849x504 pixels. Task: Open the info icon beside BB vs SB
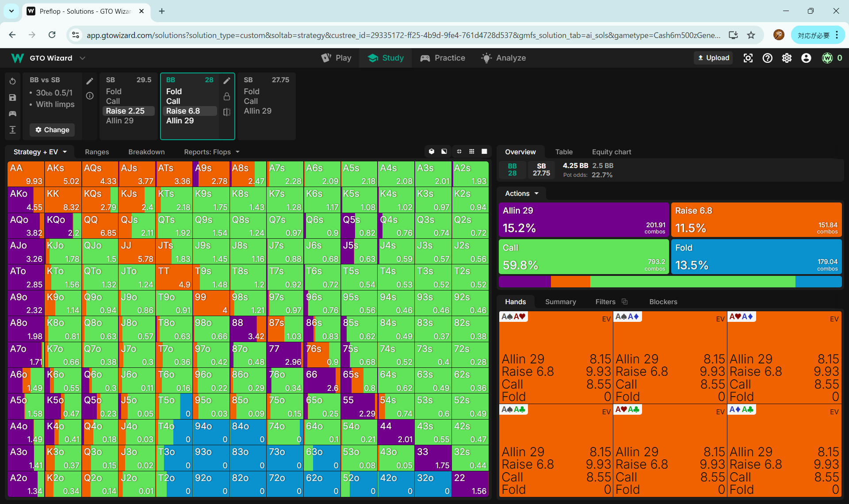point(90,96)
